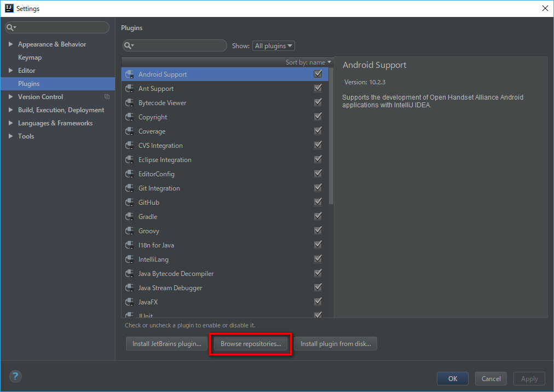Screen dimensions: 554x392
Task: Click the Cancel button
Action: click(x=490, y=378)
